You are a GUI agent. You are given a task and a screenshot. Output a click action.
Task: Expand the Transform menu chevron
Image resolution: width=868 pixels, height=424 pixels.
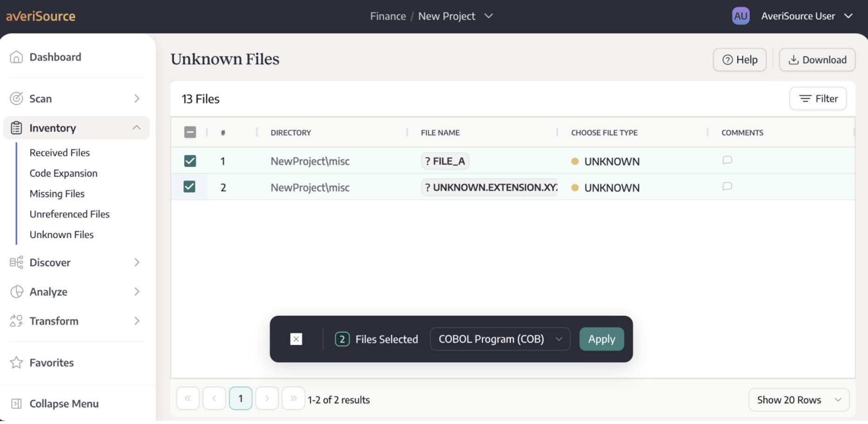(x=137, y=321)
